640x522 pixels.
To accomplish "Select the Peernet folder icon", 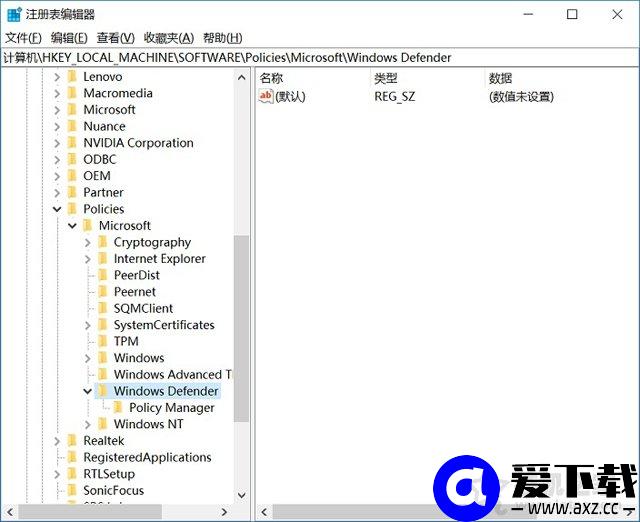I will (x=103, y=291).
